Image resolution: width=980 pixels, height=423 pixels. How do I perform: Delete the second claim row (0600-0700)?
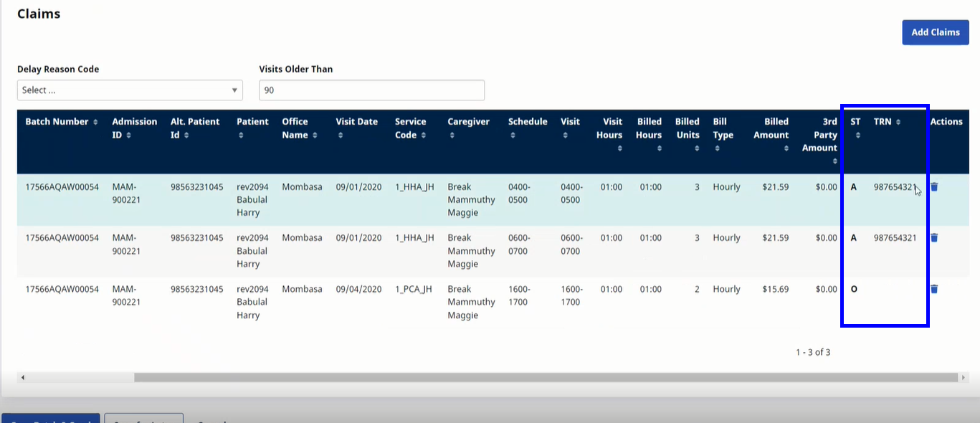point(934,238)
